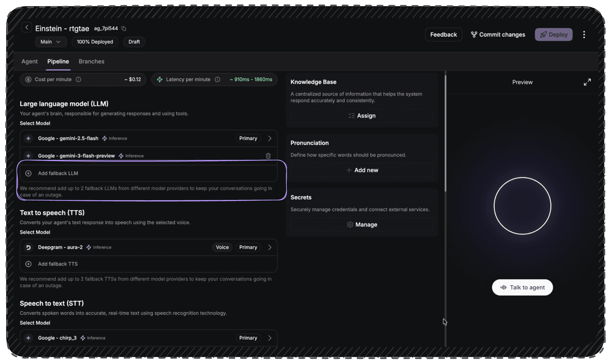Click the Pronunciation heading
Image resolution: width=611 pixels, height=364 pixels.
coord(309,143)
